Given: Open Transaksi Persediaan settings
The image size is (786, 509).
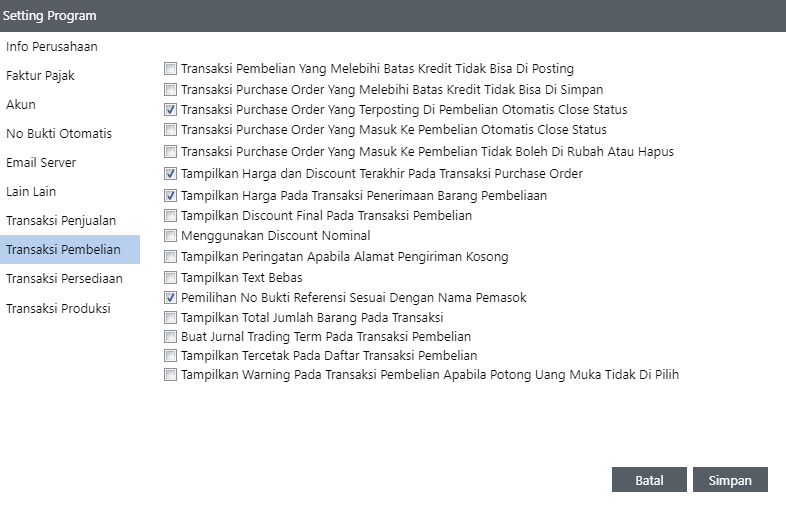Looking at the screenshot, I should click(65, 279).
